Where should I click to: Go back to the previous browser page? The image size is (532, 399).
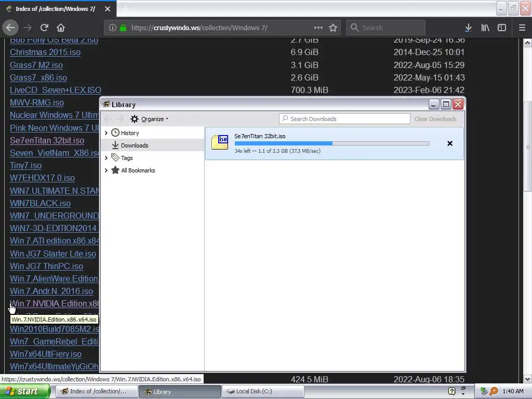coord(10,28)
